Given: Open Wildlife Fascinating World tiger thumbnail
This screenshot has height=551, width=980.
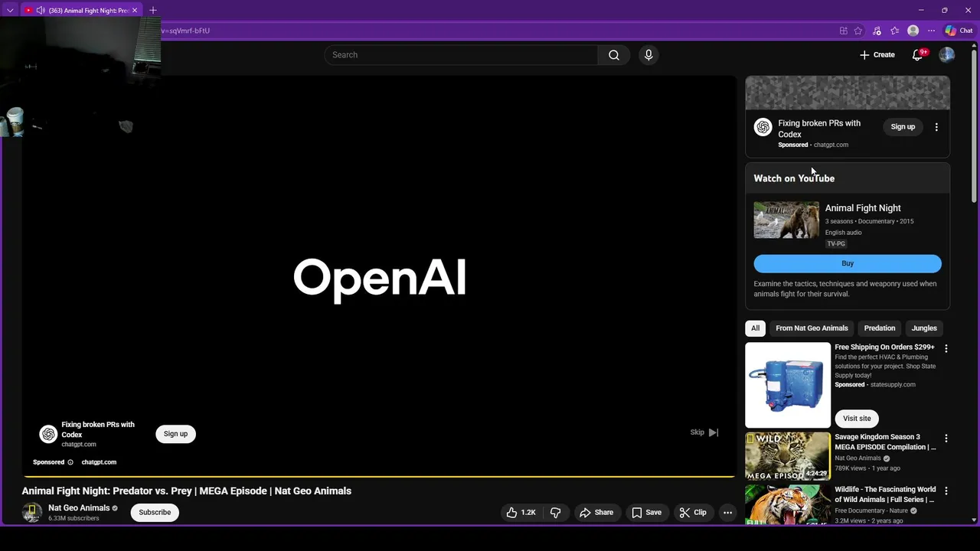Looking at the screenshot, I should click(x=788, y=504).
